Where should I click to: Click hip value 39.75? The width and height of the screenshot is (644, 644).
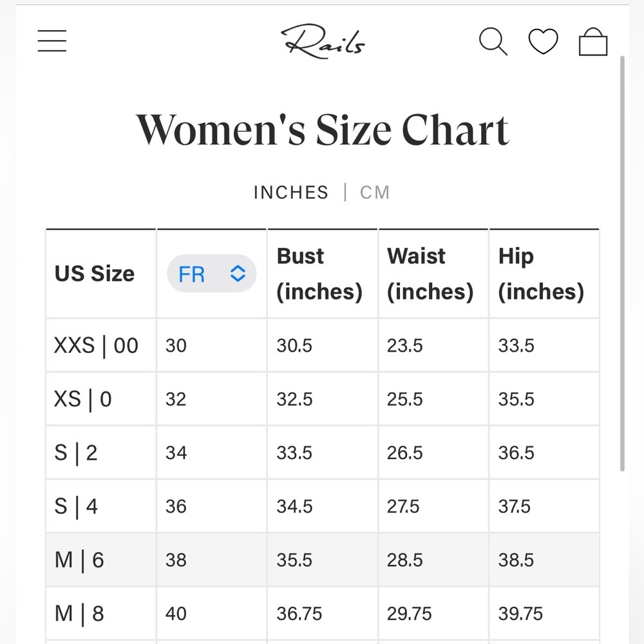[x=520, y=614]
